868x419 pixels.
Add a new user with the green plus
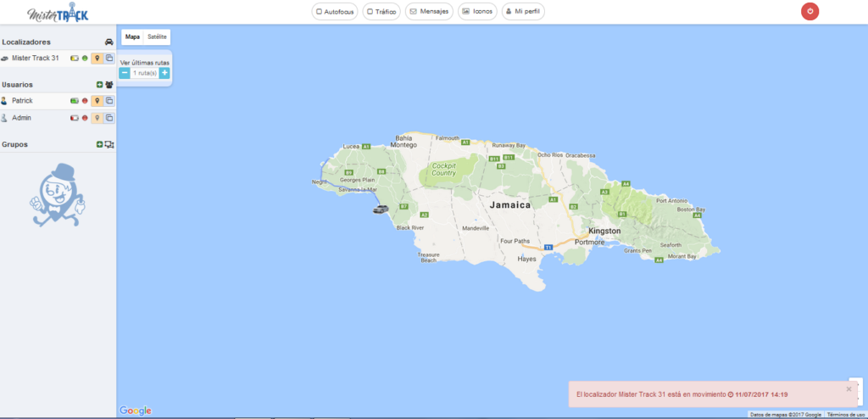coord(100,85)
